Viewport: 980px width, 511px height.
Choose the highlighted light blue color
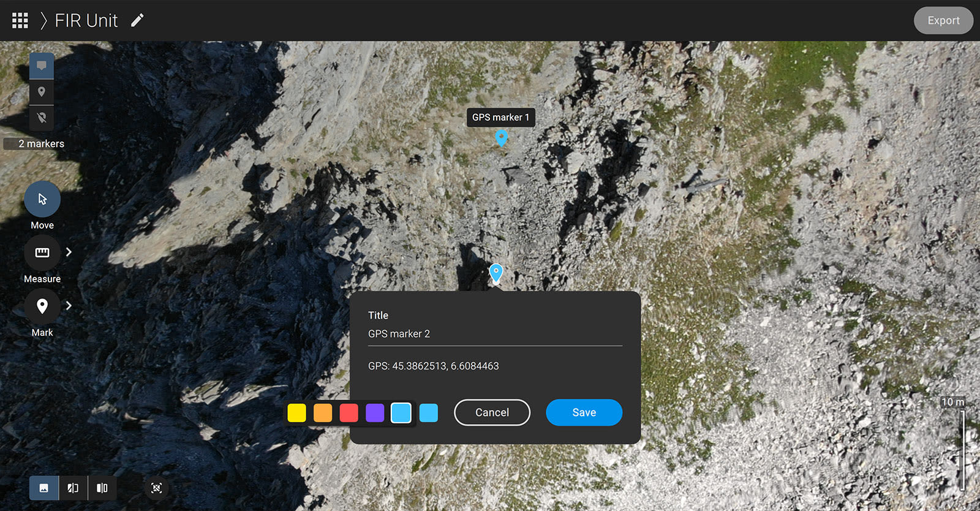(401, 412)
